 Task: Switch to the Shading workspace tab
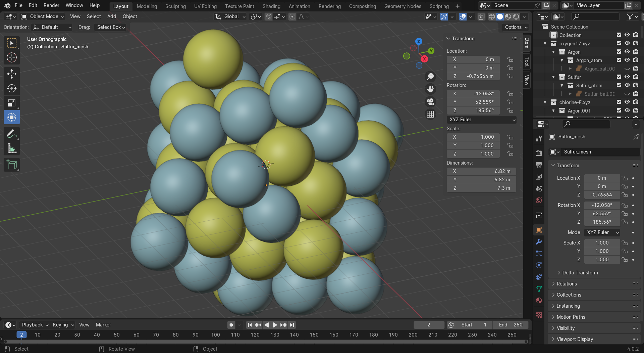pyautogui.click(x=271, y=6)
